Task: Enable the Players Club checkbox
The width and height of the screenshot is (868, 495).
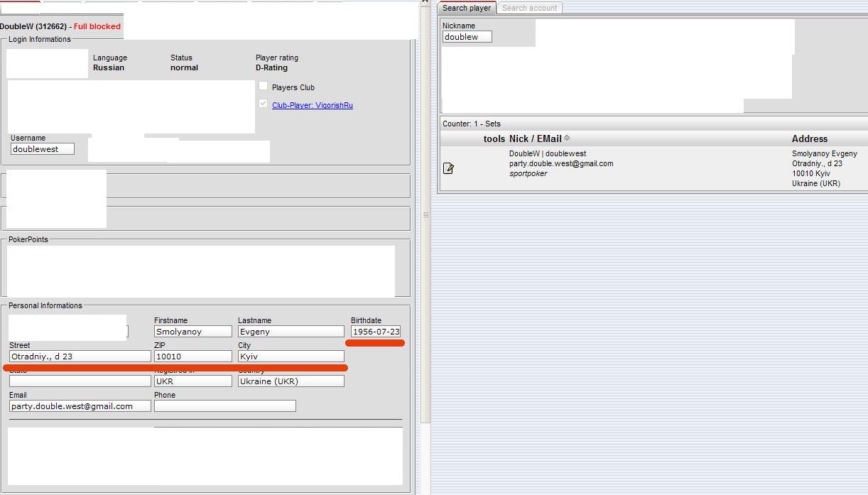Action: 264,87
